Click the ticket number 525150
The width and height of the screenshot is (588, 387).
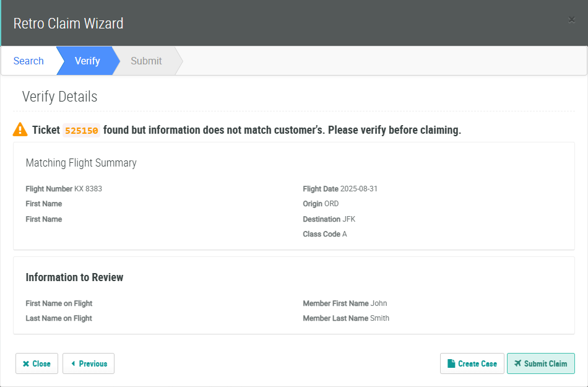[x=82, y=131]
